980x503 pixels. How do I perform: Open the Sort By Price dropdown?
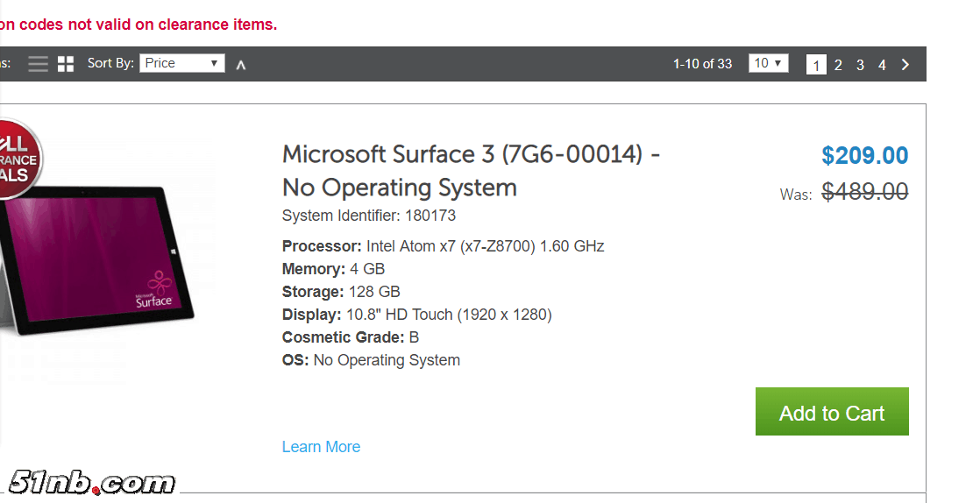click(181, 63)
